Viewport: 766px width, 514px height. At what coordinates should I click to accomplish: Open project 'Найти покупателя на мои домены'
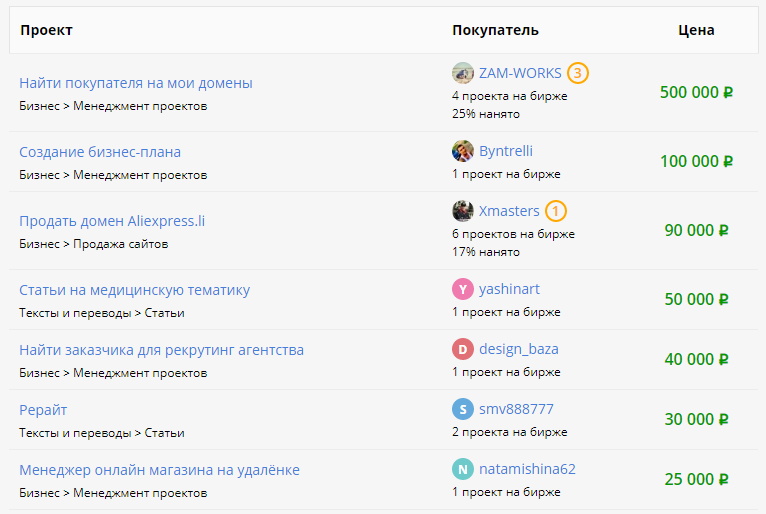[136, 83]
